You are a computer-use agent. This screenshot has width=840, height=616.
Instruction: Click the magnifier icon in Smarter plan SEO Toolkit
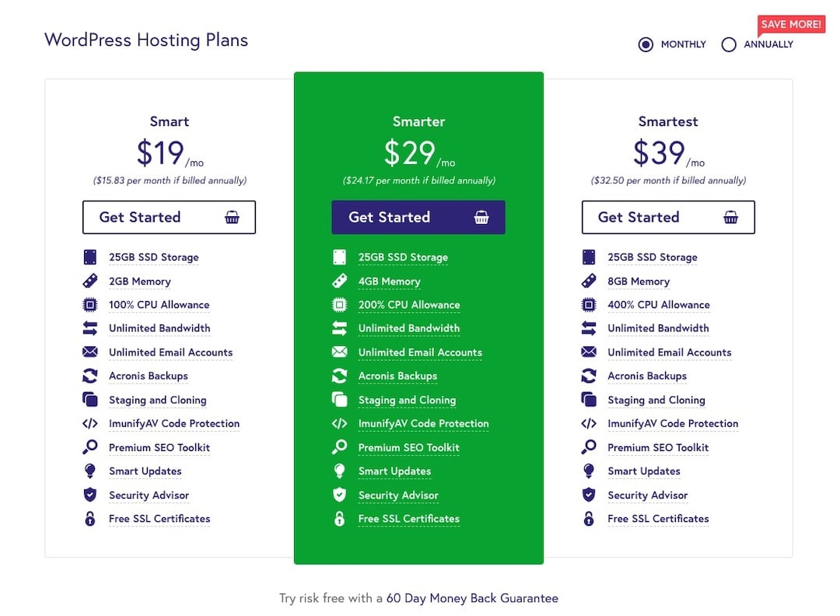340,446
